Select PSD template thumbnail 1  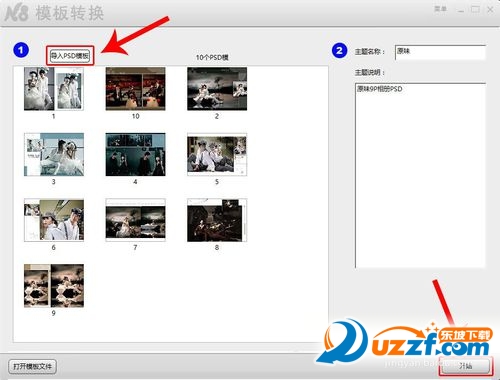pos(54,89)
